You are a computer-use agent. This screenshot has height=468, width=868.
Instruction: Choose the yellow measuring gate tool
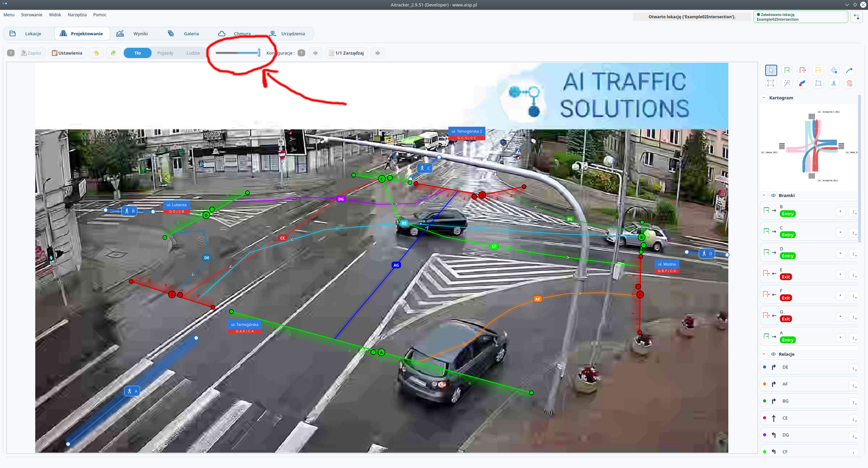pyautogui.click(x=818, y=70)
